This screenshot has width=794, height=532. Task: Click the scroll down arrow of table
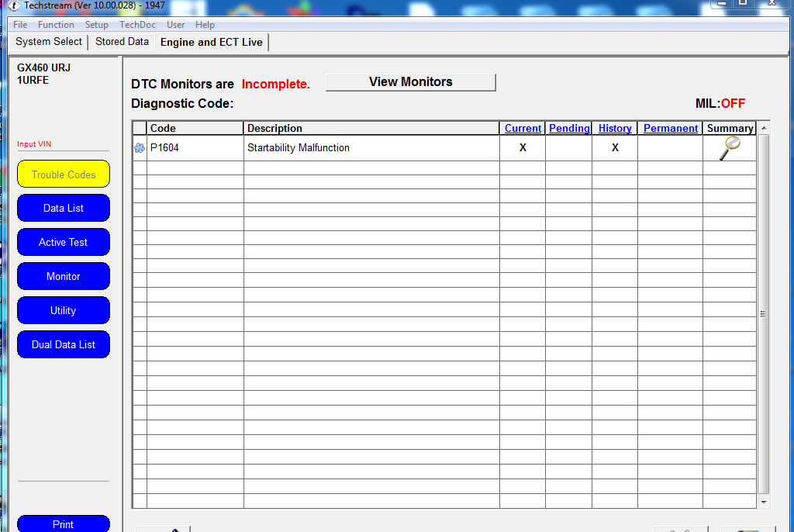pos(764,502)
